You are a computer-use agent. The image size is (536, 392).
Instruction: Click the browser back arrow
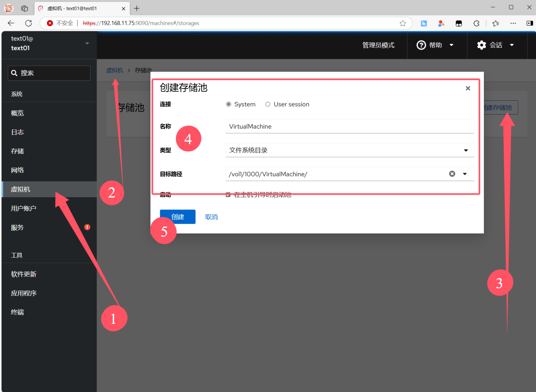(x=11, y=23)
